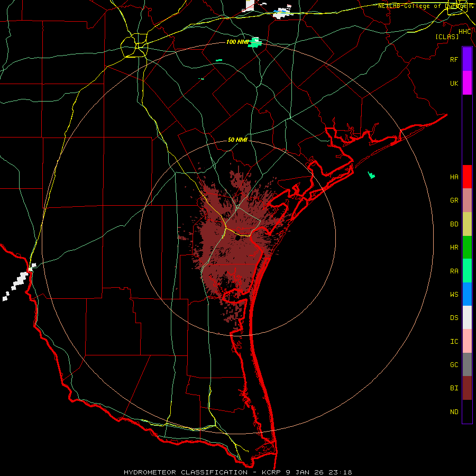This screenshot has height=476, width=476.
Task: Click the BI legend label
Action: (x=454, y=388)
